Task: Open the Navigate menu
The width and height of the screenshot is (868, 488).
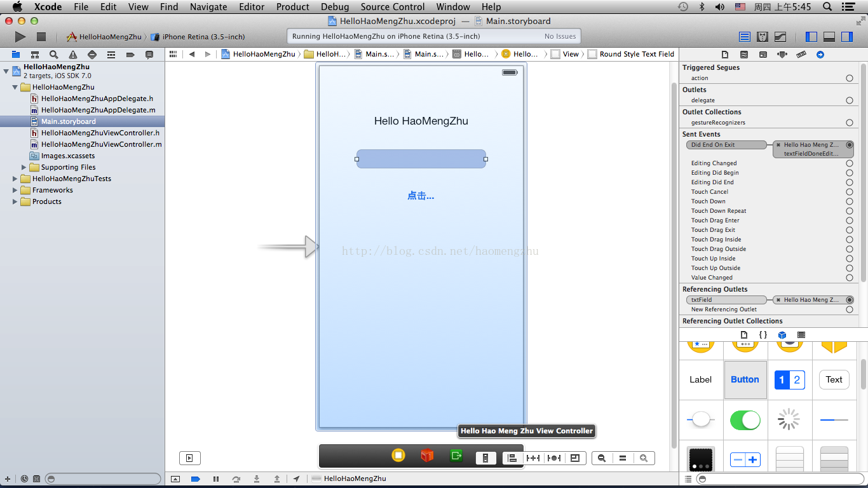Action: click(208, 7)
